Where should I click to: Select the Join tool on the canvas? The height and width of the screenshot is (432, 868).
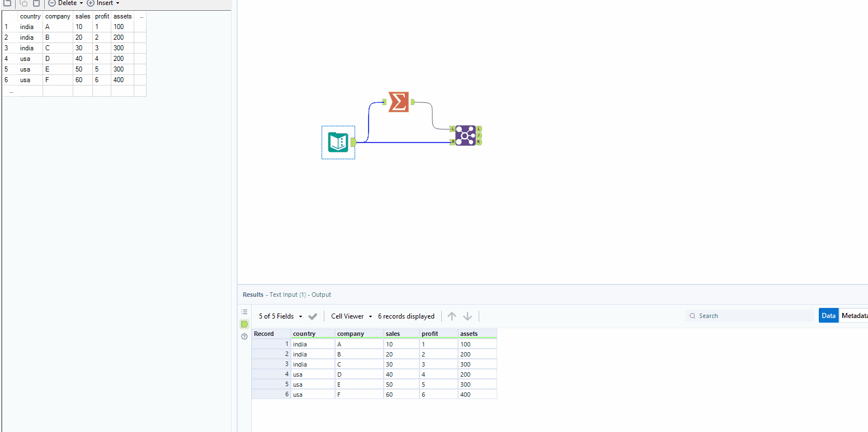(x=466, y=135)
